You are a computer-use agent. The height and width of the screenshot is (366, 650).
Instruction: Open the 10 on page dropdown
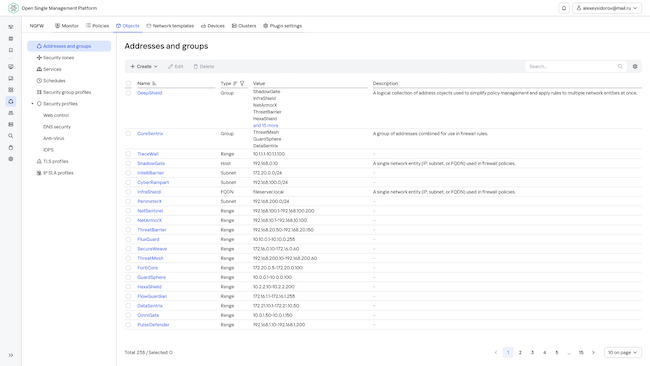[623, 352]
